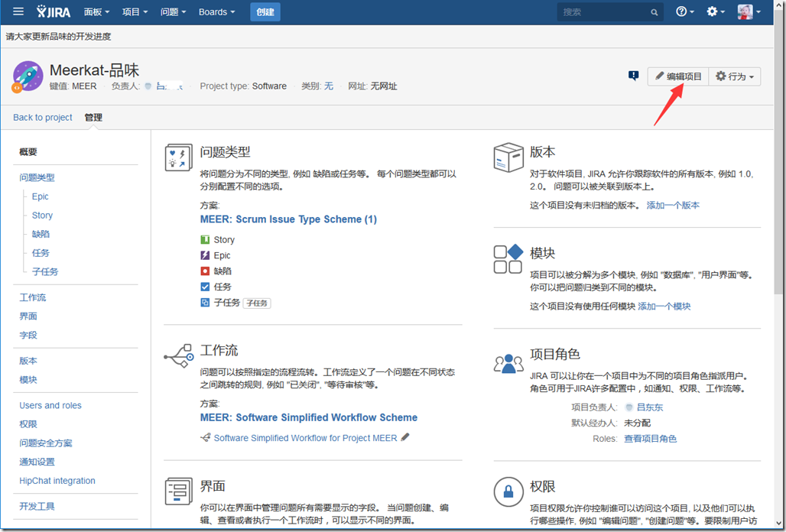This screenshot has height=532, width=786.
Task: Click the 权限 padlock icon
Action: 508,491
